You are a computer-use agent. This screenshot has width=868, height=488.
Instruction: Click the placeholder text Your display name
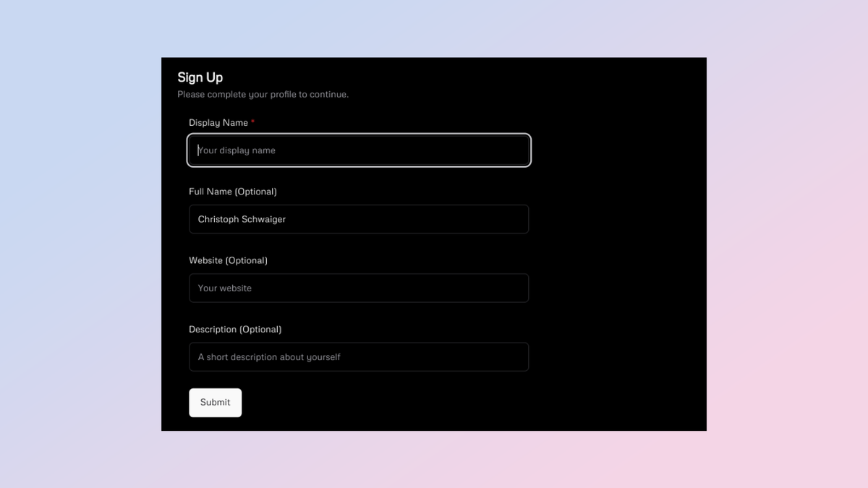click(x=237, y=150)
